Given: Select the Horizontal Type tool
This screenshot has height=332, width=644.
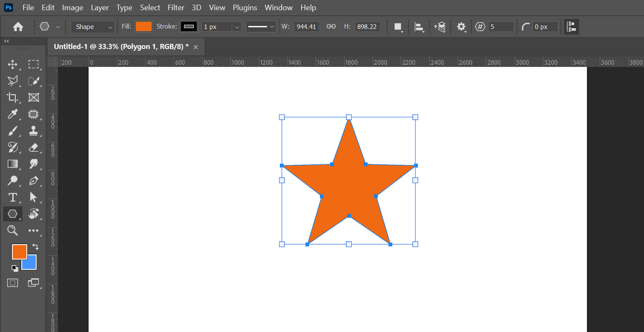Looking at the screenshot, I should (x=12, y=197).
